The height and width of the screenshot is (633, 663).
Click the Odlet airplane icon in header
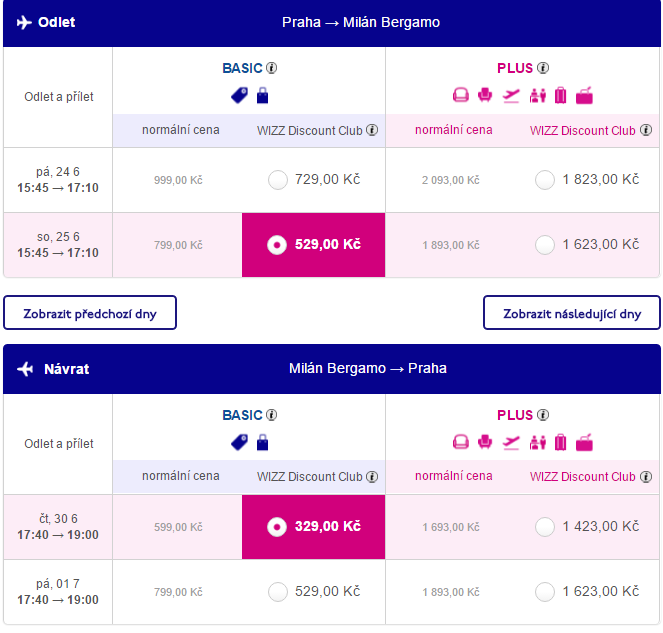[x=24, y=22]
